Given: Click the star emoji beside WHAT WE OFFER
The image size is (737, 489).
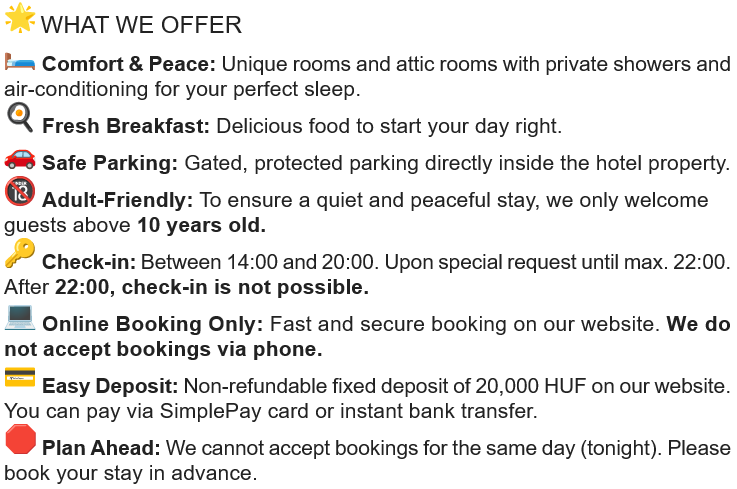Looking at the screenshot, I should click(x=20, y=18).
